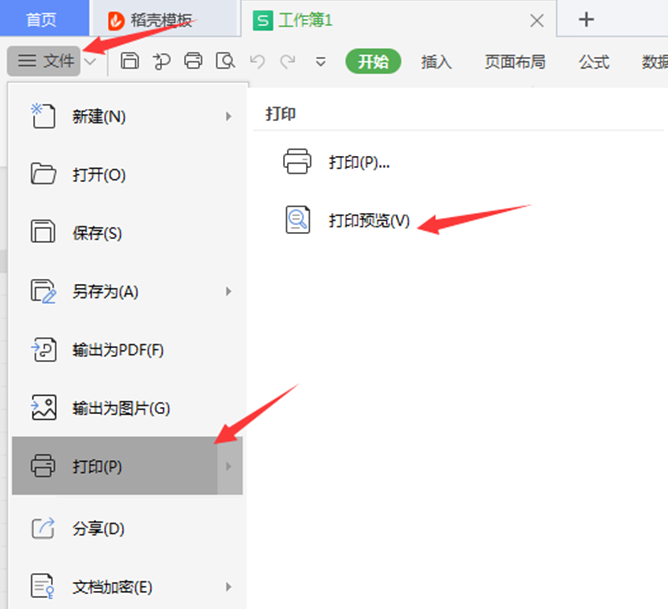Click the 输出为PDF menu icon
The height and width of the screenshot is (612, 668).
pyautogui.click(x=43, y=350)
